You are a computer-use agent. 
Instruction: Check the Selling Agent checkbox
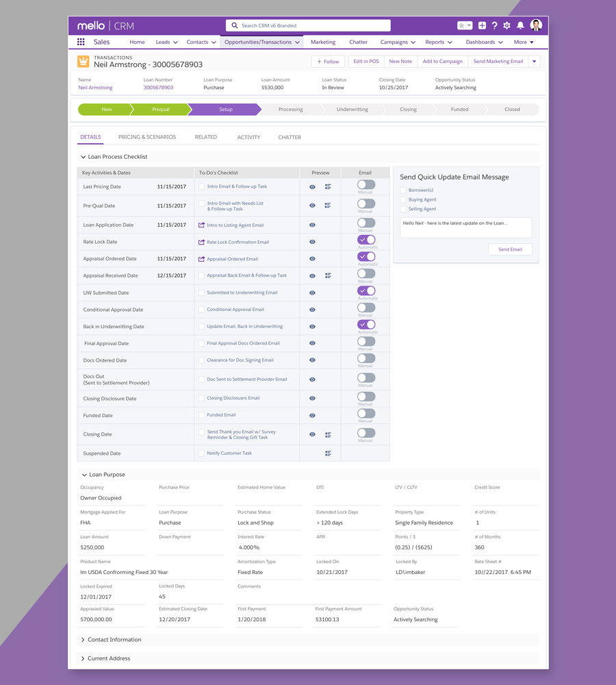403,209
